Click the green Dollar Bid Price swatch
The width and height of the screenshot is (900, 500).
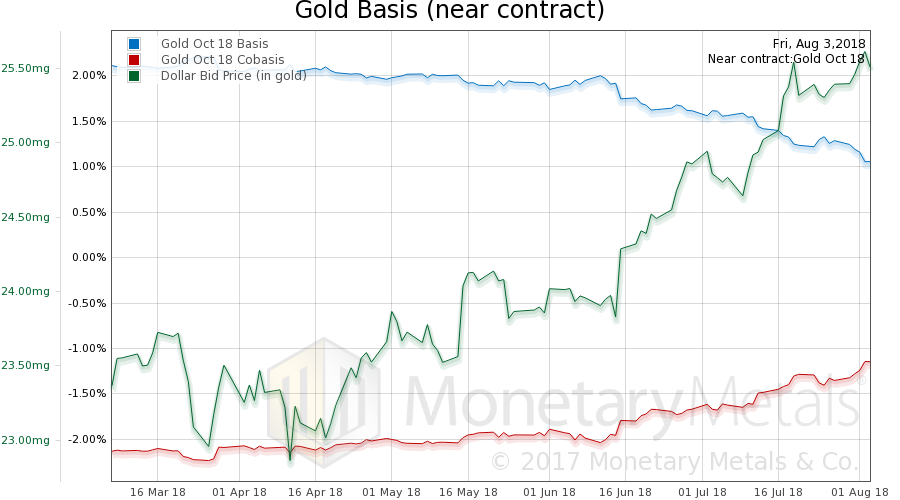point(134,75)
